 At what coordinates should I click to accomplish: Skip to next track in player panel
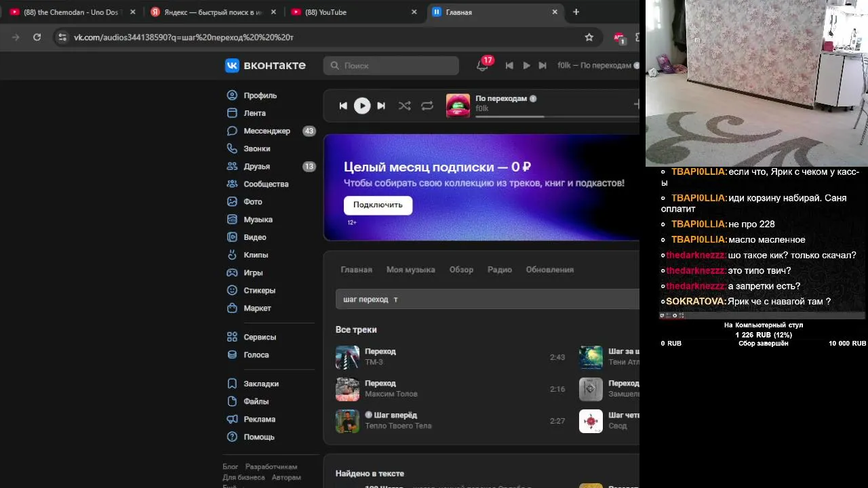(381, 106)
